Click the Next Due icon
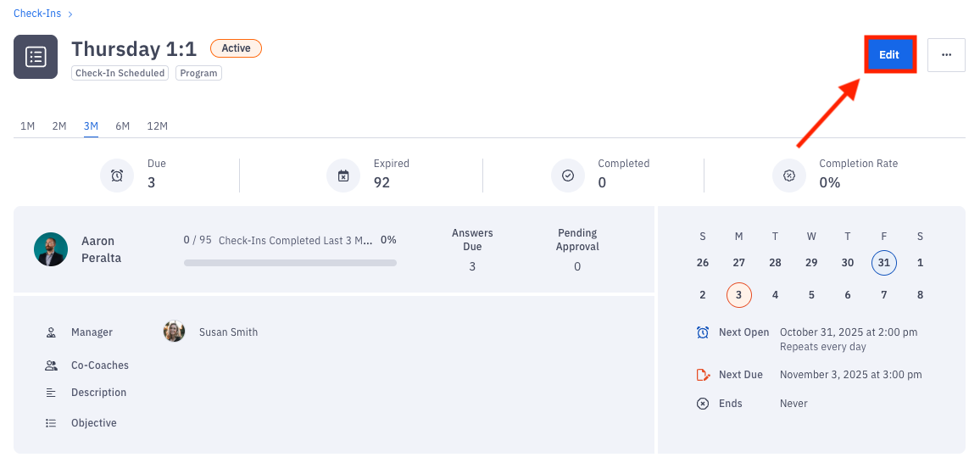980x463 pixels. pos(703,375)
